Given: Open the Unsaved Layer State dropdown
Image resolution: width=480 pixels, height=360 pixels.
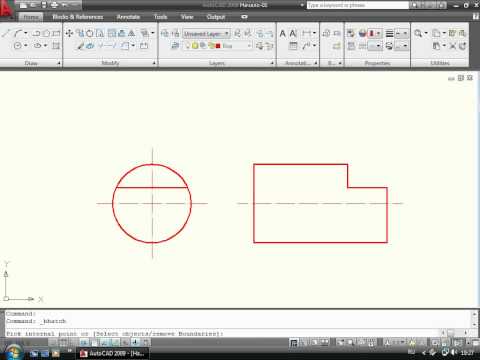Looking at the screenshot, I should pyautogui.click(x=206, y=34).
